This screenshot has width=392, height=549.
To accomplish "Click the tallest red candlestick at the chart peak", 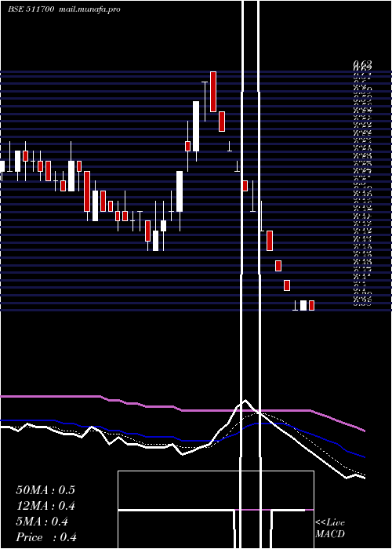I will coord(212,92).
